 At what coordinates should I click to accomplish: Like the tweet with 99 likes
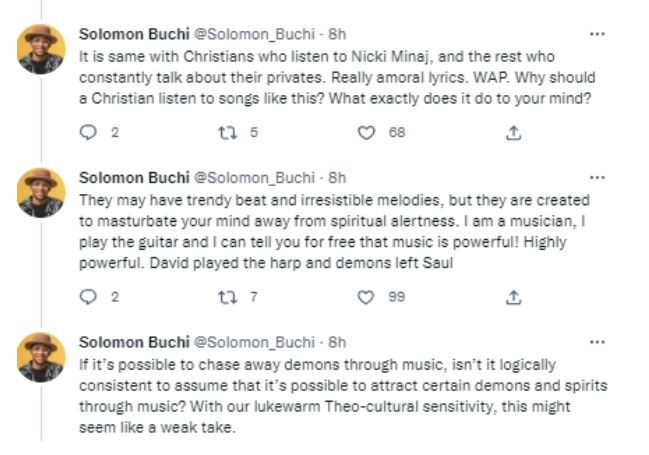tap(367, 297)
